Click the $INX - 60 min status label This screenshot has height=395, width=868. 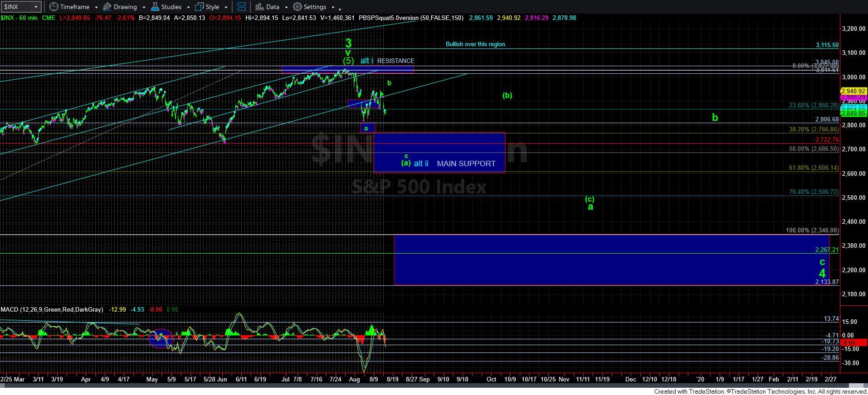tap(19, 18)
